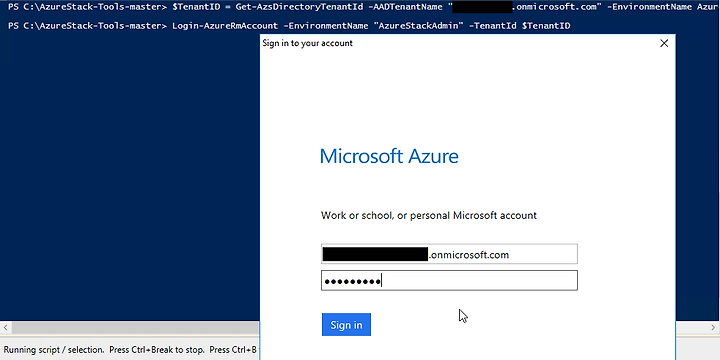This screenshot has width=720, height=360.
Task: Select the account email input field
Action: click(449, 254)
